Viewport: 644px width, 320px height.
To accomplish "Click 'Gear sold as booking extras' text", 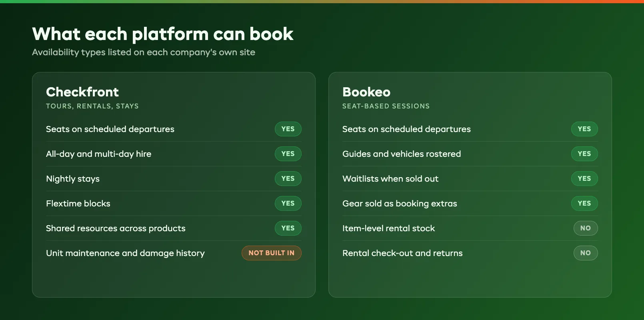I will (400, 204).
